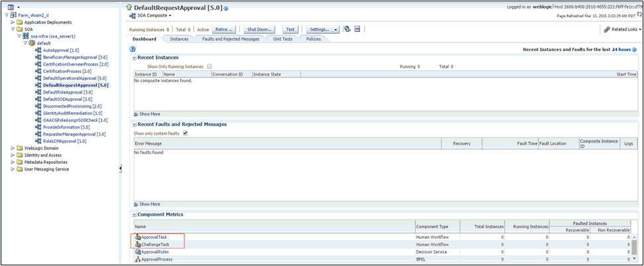Click the globe composite icon in toolbar
Viewport: 644px width, 266px height.
coord(348,29)
